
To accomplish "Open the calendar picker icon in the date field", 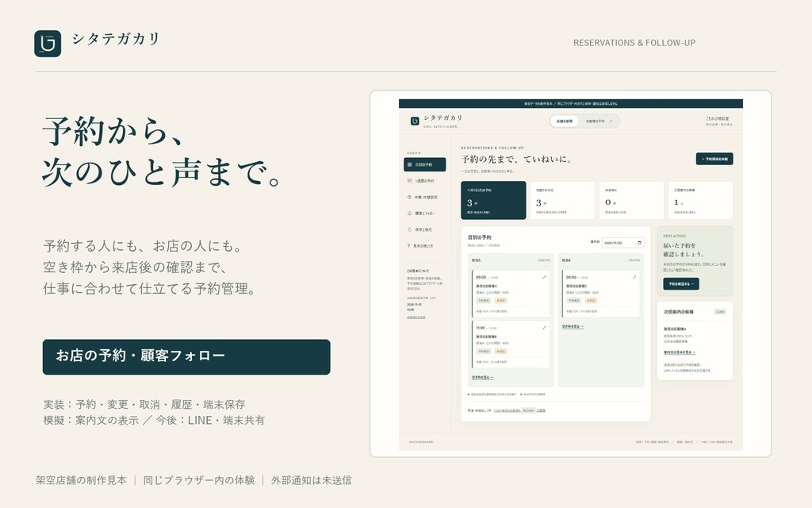I will [640, 243].
